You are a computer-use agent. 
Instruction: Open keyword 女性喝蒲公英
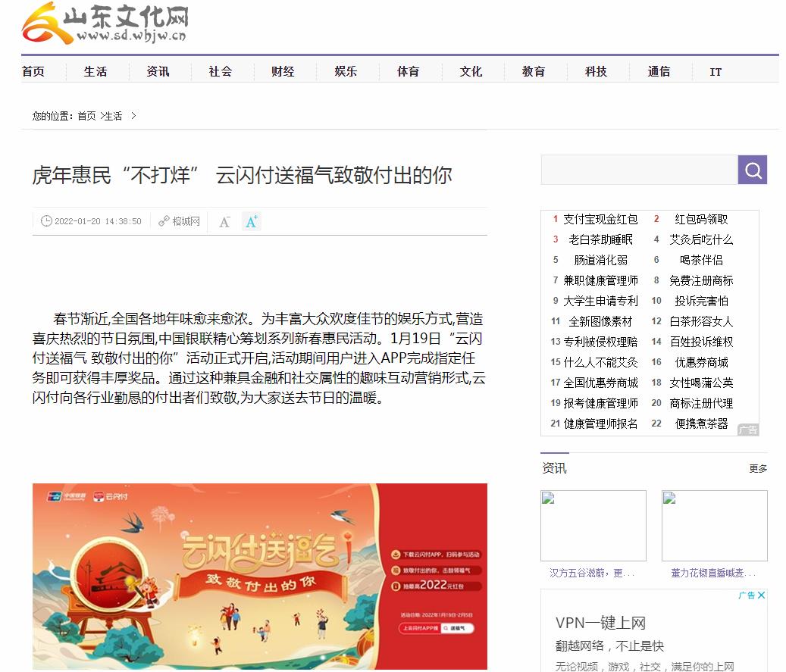[701, 383]
